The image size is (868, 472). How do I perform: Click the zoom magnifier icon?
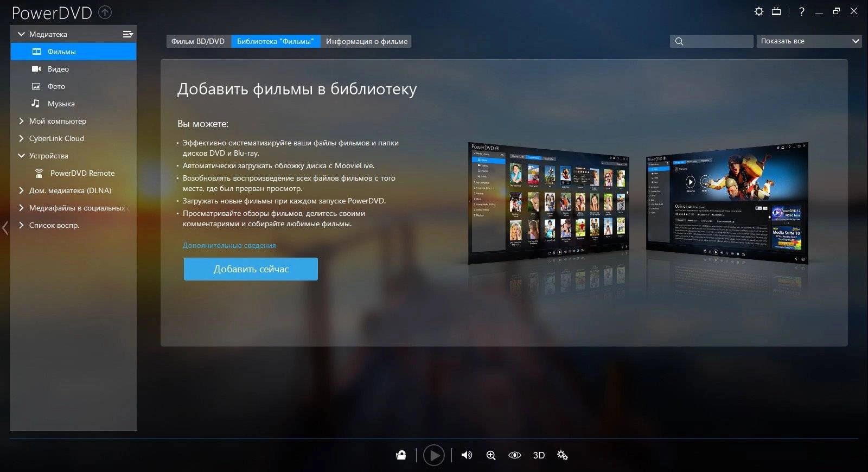491,455
